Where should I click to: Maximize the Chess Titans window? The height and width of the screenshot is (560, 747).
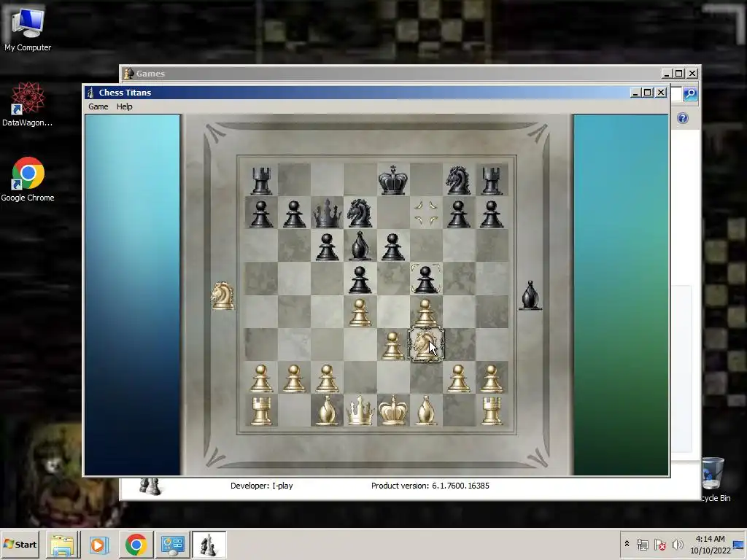click(x=648, y=93)
